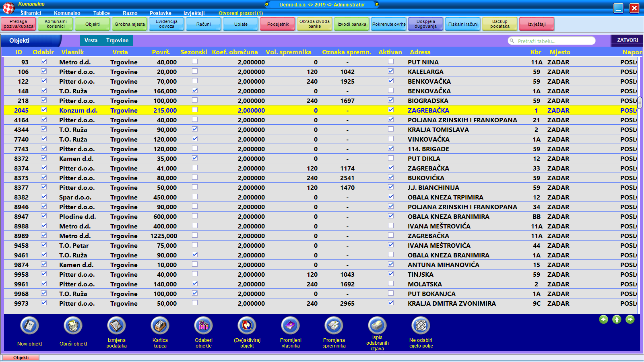Open the Šifrarnici menu
The image size is (644, 362).
tap(31, 13)
